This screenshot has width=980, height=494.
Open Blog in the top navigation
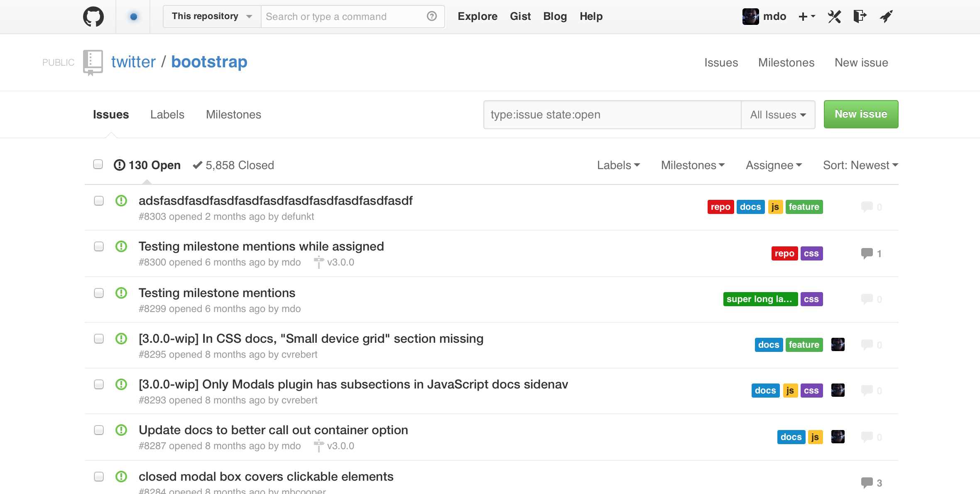(x=555, y=17)
